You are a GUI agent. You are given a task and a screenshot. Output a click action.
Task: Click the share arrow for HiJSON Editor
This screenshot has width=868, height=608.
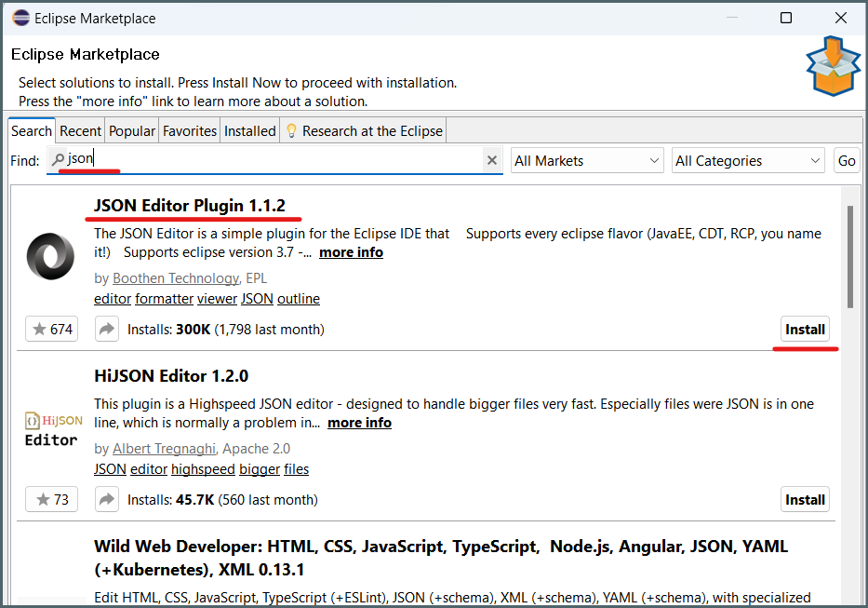(106, 499)
